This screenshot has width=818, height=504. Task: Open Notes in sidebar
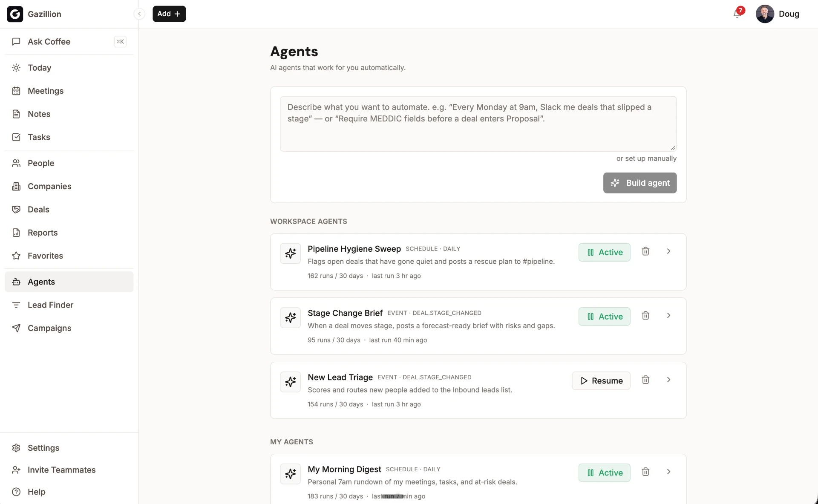tap(69, 114)
